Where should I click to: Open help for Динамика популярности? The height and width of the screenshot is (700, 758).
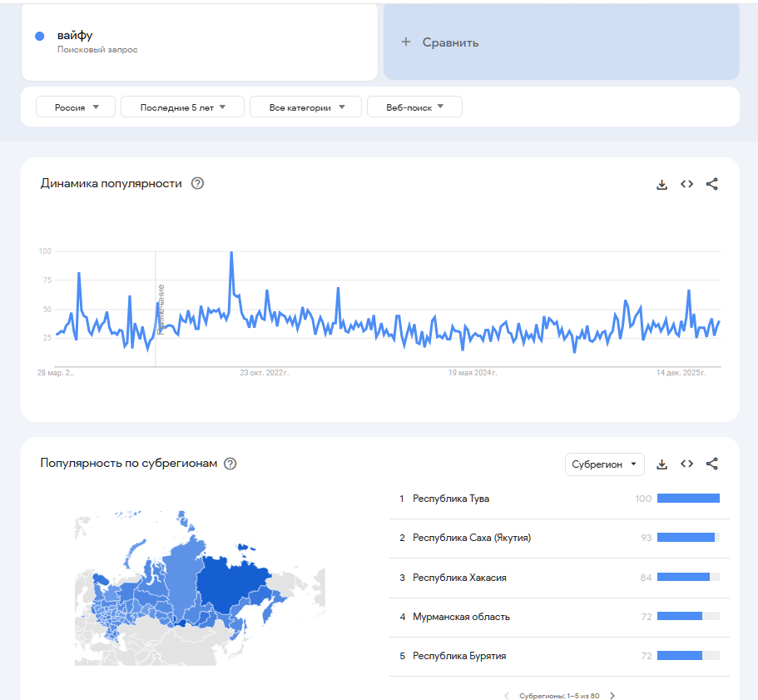[x=197, y=183]
